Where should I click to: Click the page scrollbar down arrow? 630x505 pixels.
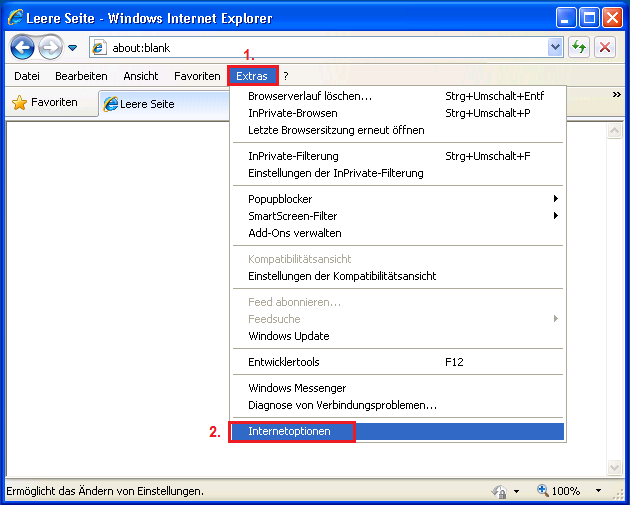click(x=614, y=467)
